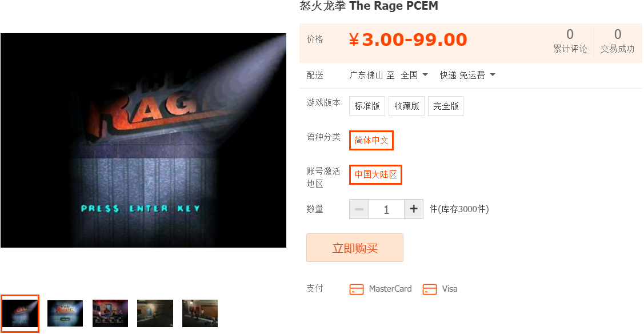The image size is (644, 334).
Task: Open the 交易成功 transaction count
Action: 617,41
